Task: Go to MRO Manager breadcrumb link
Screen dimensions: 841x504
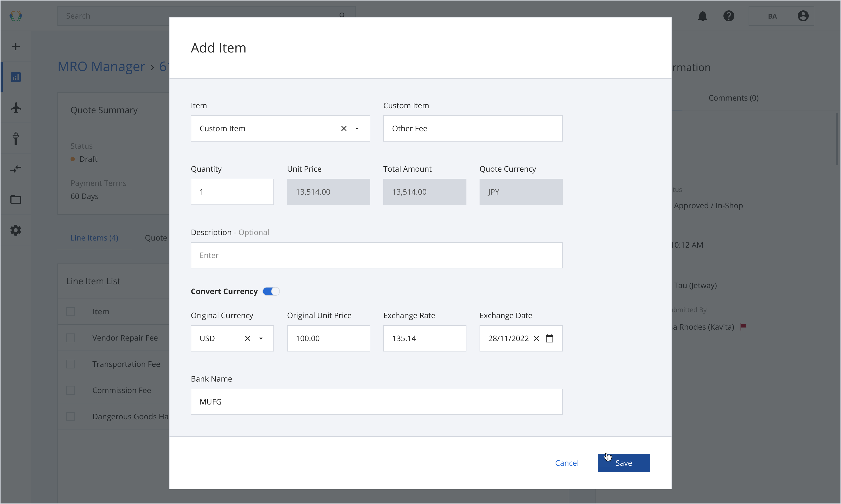Action: (x=101, y=66)
